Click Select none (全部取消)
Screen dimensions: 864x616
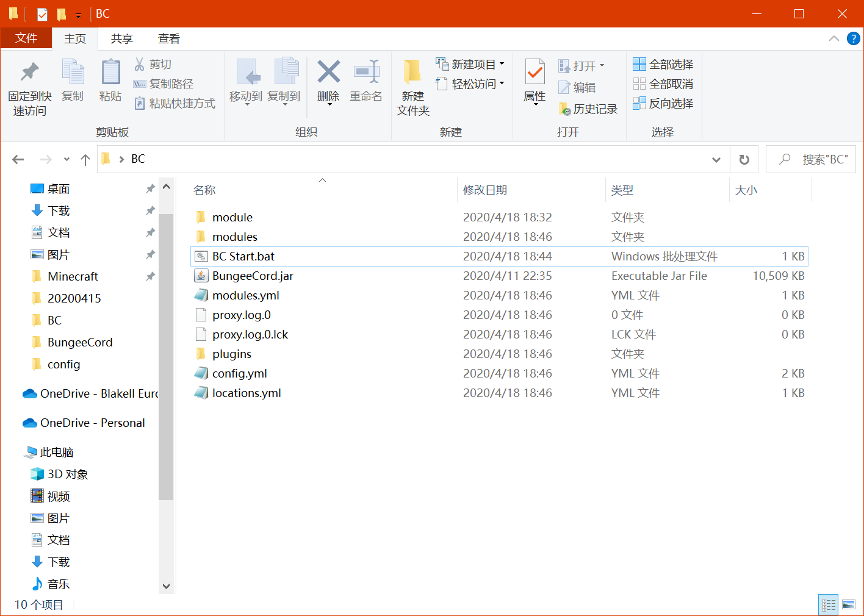click(x=663, y=84)
